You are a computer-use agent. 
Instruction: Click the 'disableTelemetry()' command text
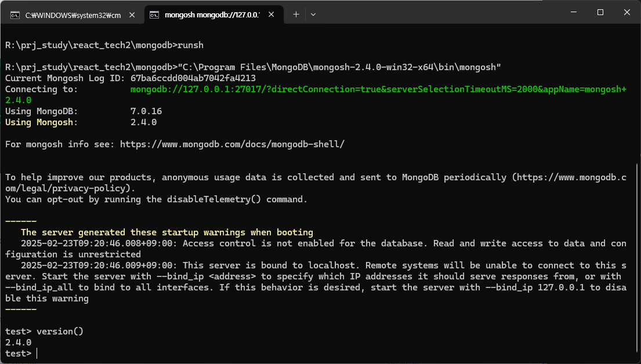pyautogui.click(x=214, y=199)
